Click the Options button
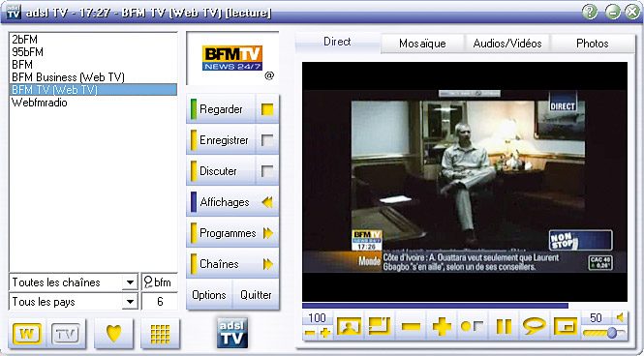 pos(209,295)
